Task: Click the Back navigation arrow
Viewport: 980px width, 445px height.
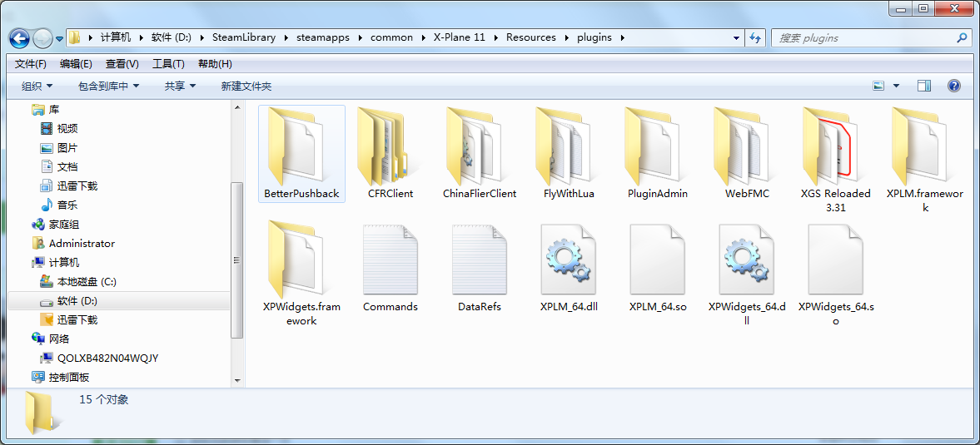Action: 19,38
